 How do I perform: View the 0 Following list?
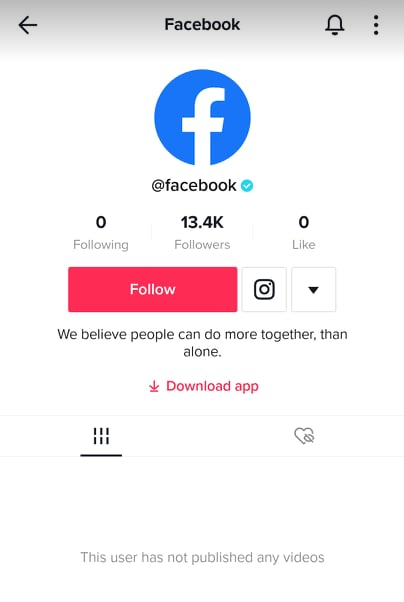coord(101,232)
